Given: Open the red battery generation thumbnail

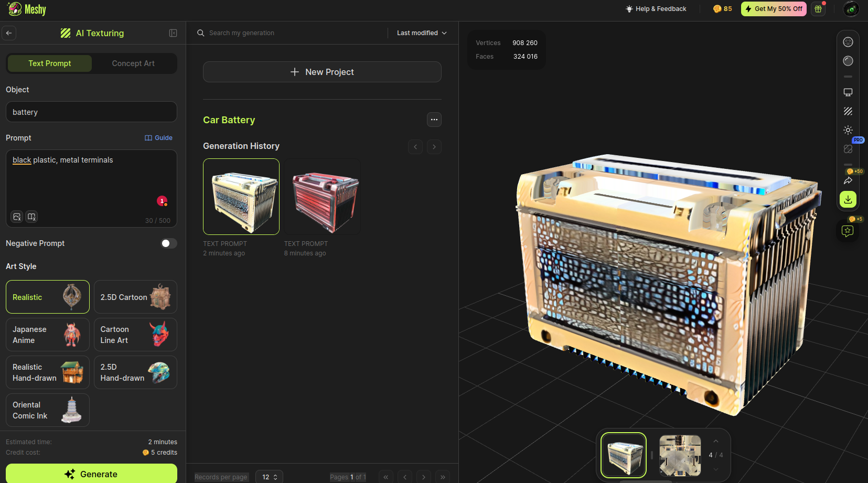Looking at the screenshot, I should (323, 197).
